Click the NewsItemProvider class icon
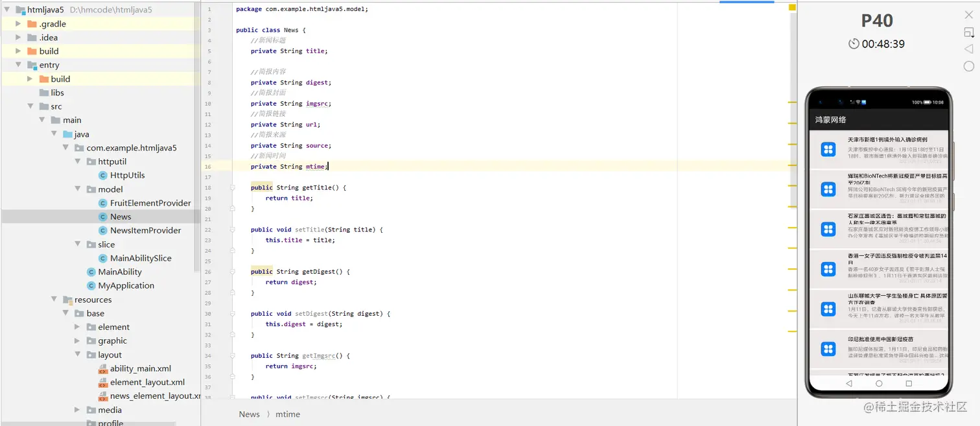980x426 pixels. coord(102,230)
